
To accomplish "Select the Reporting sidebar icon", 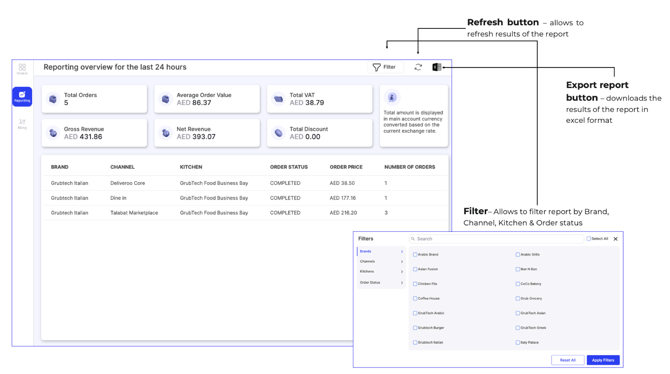I will pyautogui.click(x=22, y=97).
